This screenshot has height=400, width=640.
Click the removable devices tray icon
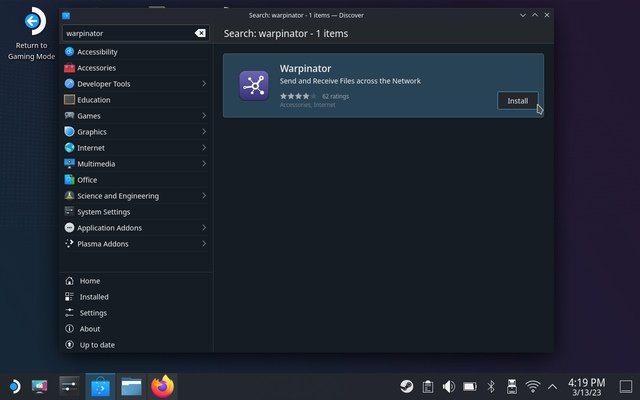pos(512,386)
